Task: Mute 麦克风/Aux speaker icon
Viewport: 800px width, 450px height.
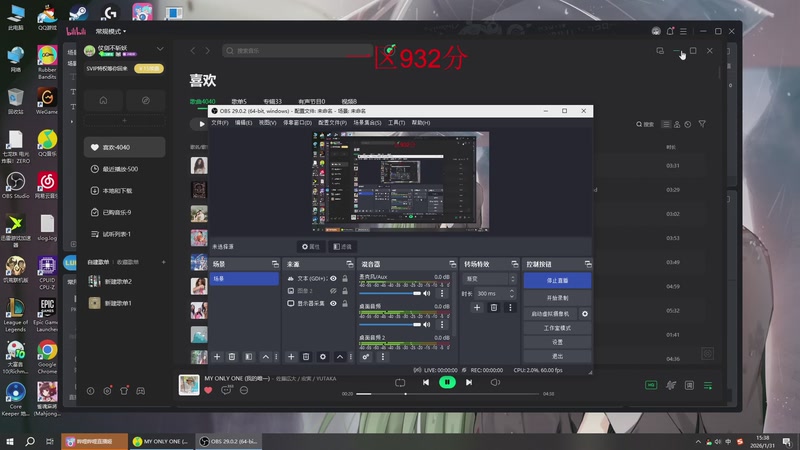Action: click(427, 293)
